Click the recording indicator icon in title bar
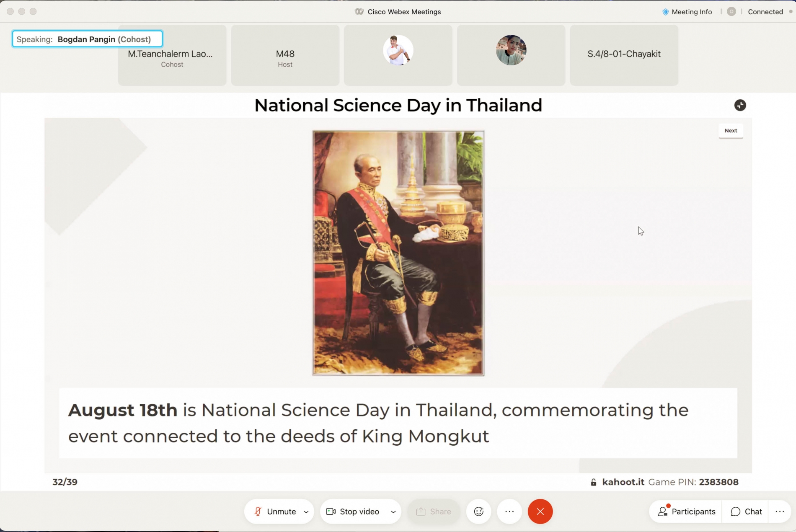796x532 pixels. 731,12
